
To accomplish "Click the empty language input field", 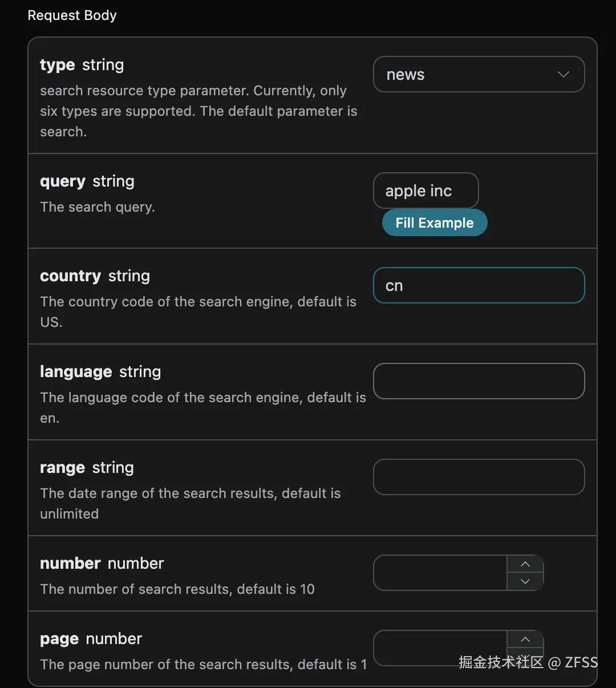I will 478,381.
